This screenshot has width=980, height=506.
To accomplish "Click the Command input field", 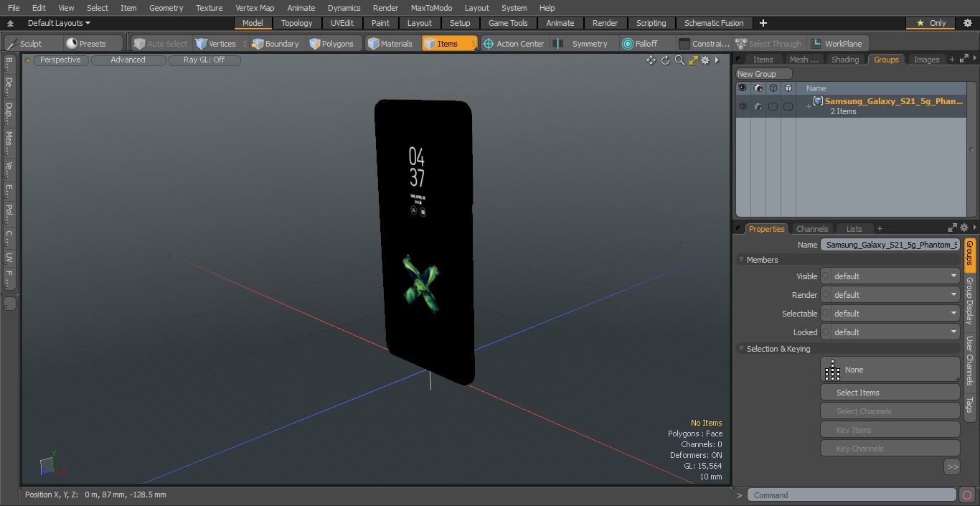I will point(852,495).
